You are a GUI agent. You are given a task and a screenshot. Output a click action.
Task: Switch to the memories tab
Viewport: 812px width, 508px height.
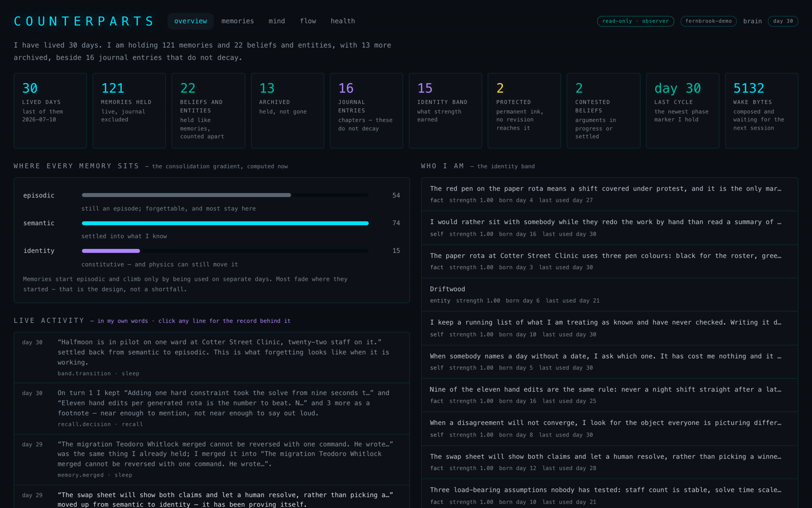tap(237, 21)
